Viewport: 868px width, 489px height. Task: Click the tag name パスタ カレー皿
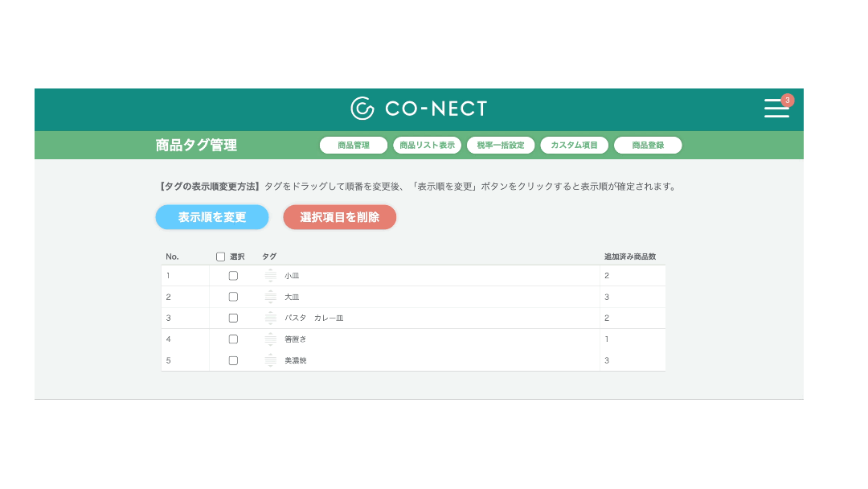tap(314, 318)
